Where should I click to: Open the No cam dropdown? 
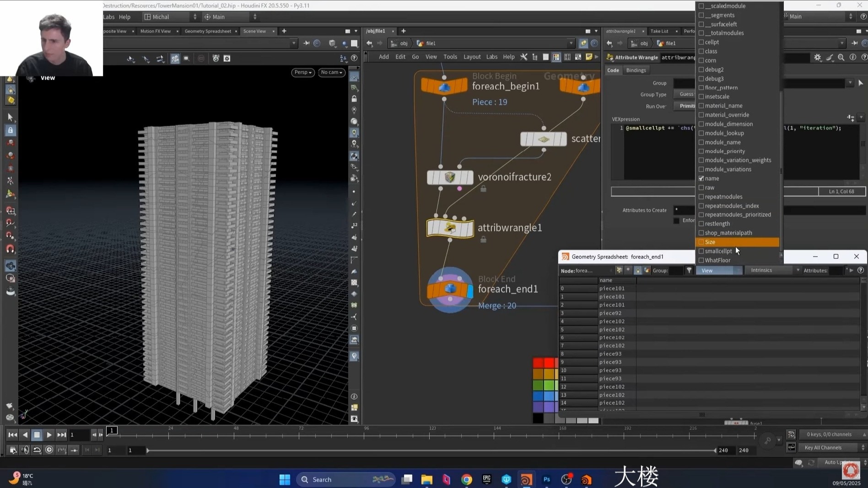click(x=332, y=72)
